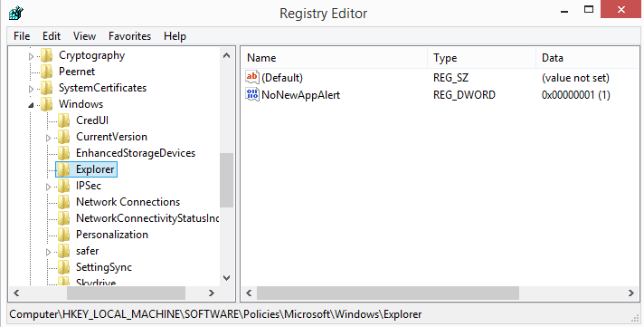Click the (value not set) data cell
The image size is (644, 327).
click(x=575, y=78)
